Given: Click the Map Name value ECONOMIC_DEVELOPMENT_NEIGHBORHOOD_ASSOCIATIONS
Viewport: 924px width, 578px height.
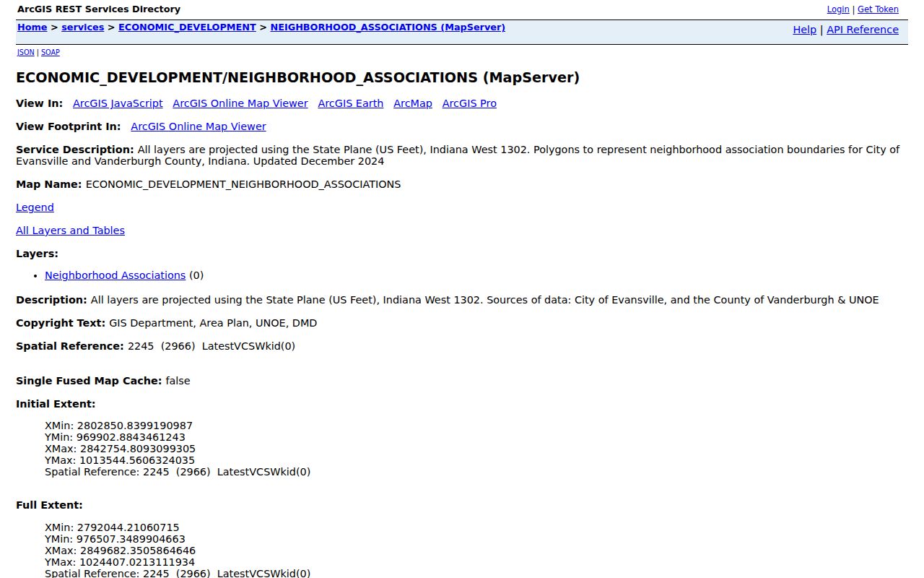Looking at the screenshot, I should 243,184.
